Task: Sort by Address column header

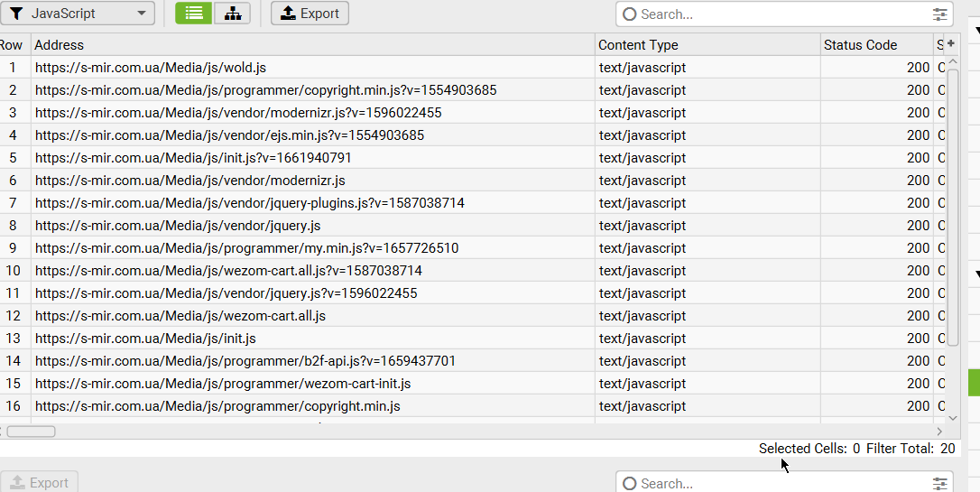Action: point(312,45)
